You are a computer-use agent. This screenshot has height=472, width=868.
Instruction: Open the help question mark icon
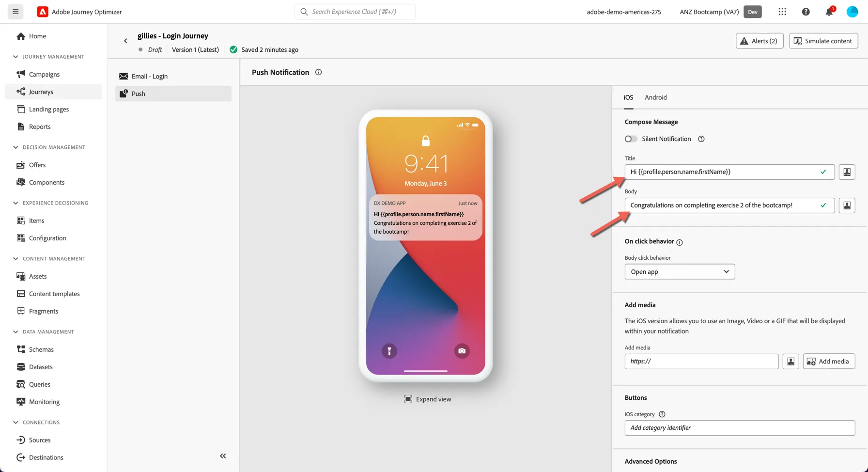pyautogui.click(x=806, y=12)
